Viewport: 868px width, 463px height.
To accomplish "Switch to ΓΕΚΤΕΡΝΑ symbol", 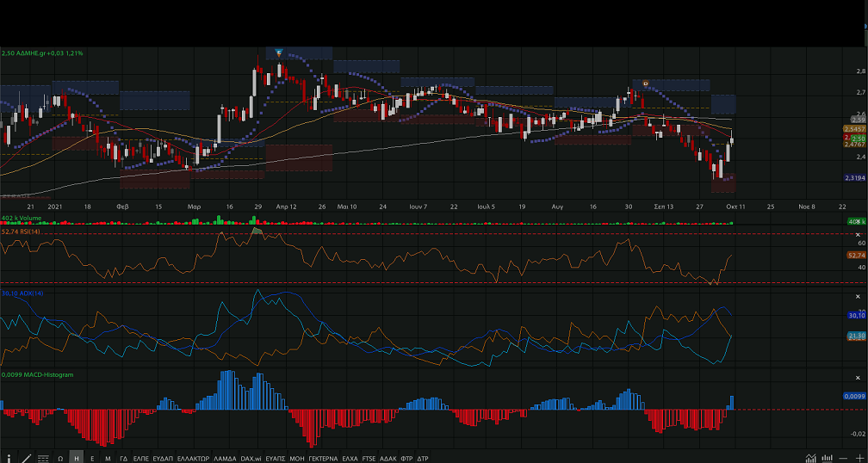I will click(x=323, y=458).
